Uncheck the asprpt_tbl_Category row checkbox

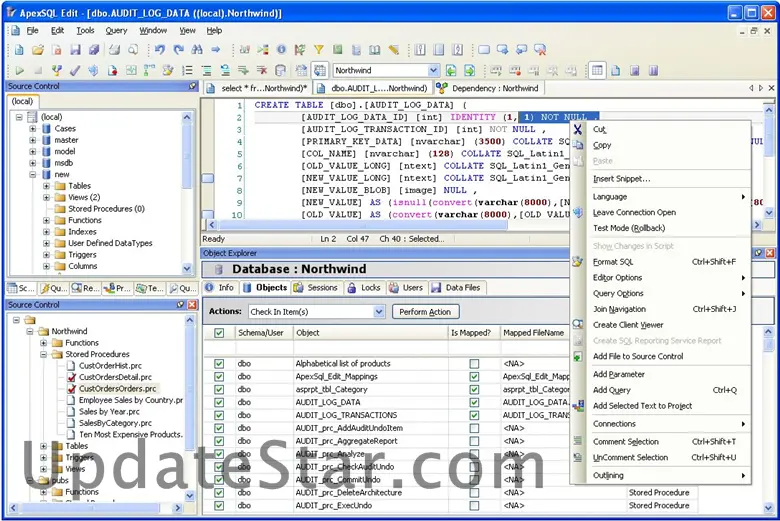click(x=219, y=390)
